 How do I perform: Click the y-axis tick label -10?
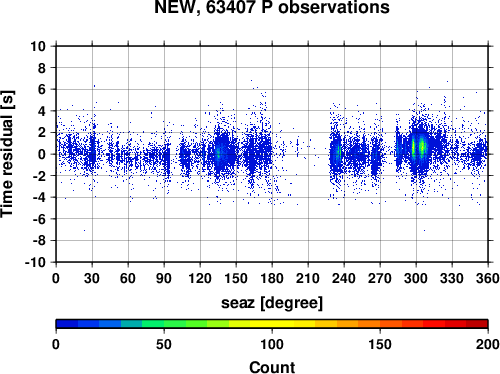tap(36, 262)
